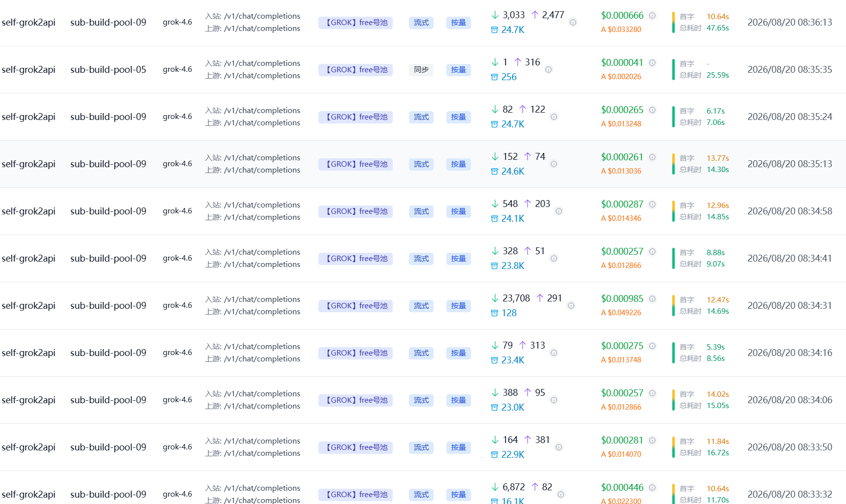Click cost info icon beside $0.000287
Image resolution: width=846 pixels, height=504 pixels.
[x=652, y=204]
